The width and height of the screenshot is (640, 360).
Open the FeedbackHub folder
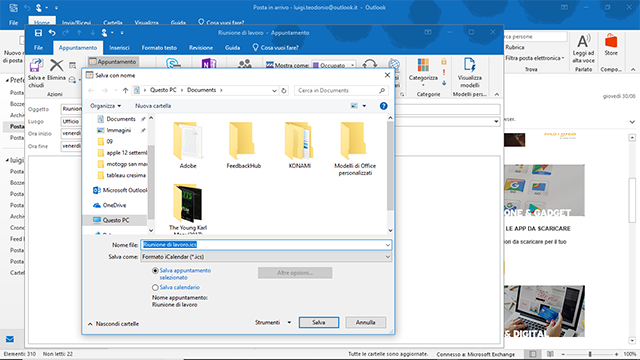(x=243, y=145)
